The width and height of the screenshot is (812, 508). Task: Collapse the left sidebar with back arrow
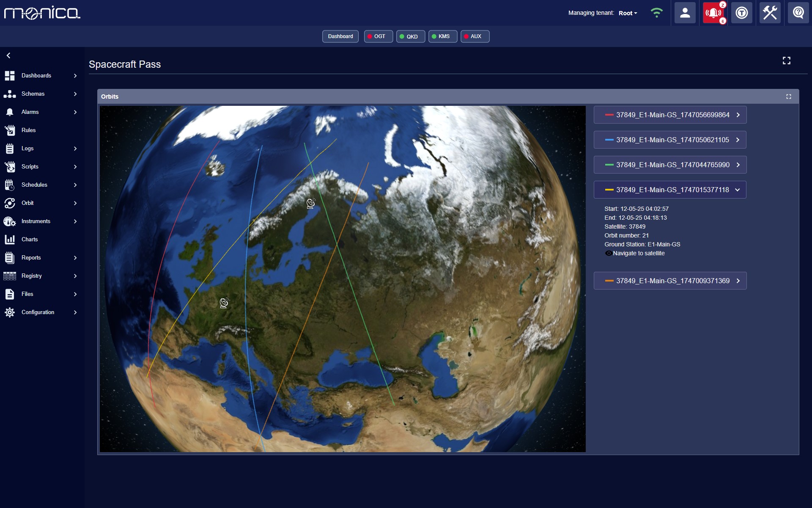pos(8,55)
